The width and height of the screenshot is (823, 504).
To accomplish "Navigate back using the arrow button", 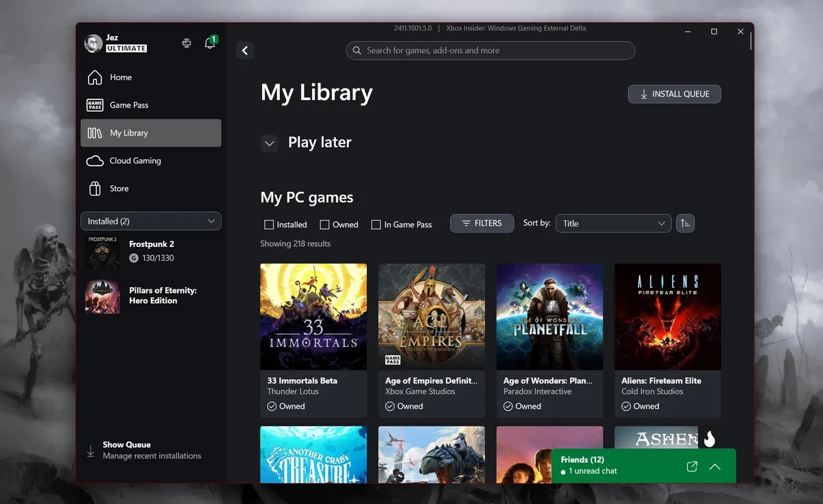I will point(245,50).
